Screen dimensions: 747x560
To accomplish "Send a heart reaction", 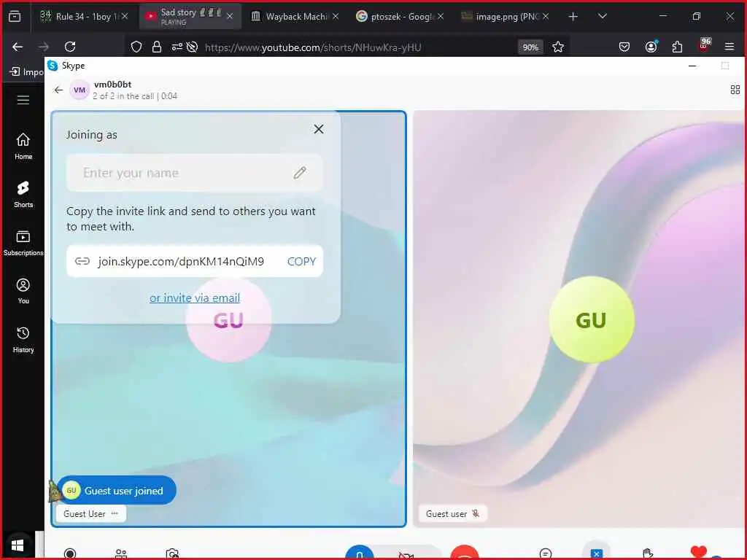I will [698, 553].
